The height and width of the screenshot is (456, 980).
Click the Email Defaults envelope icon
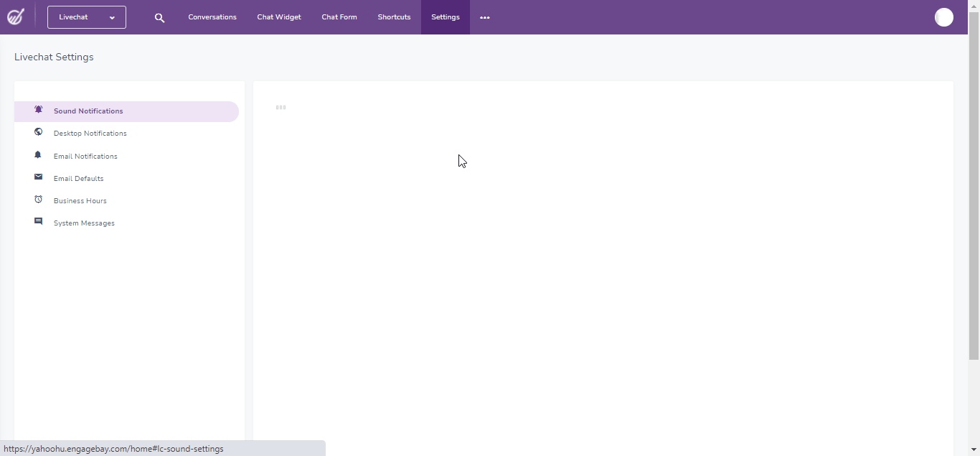click(x=39, y=177)
